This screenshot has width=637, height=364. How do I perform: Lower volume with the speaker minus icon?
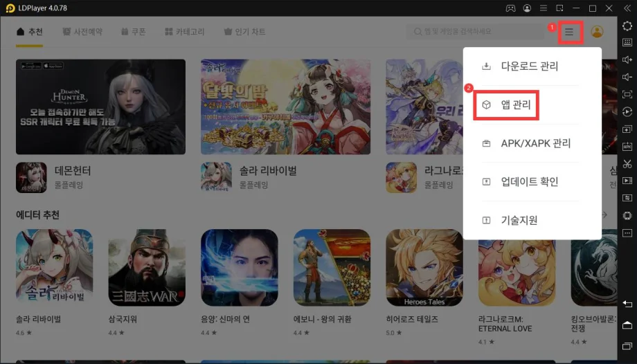tap(627, 78)
